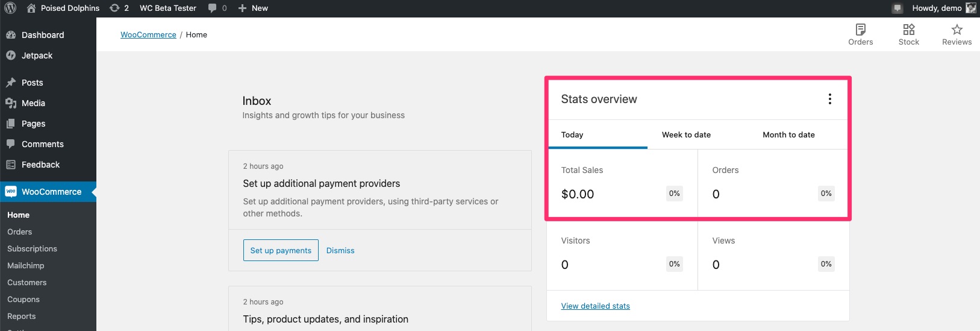Click the Dashboard menu label
Image resolution: width=980 pixels, height=331 pixels.
[x=43, y=35]
